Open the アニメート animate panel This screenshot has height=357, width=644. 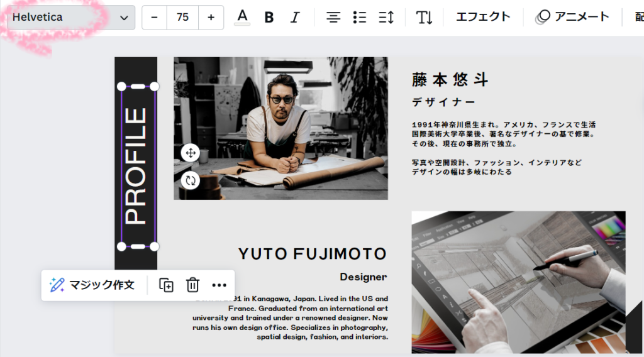click(x=572, y=17)
